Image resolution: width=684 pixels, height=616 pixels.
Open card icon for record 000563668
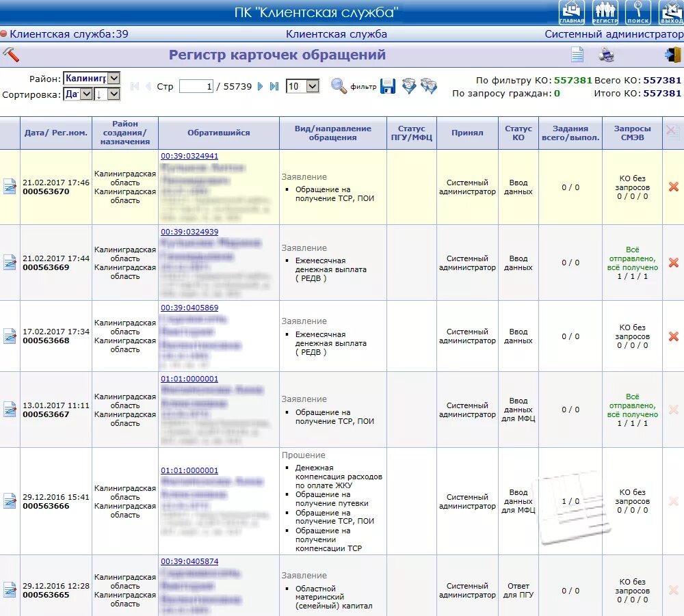pos(10,336)
